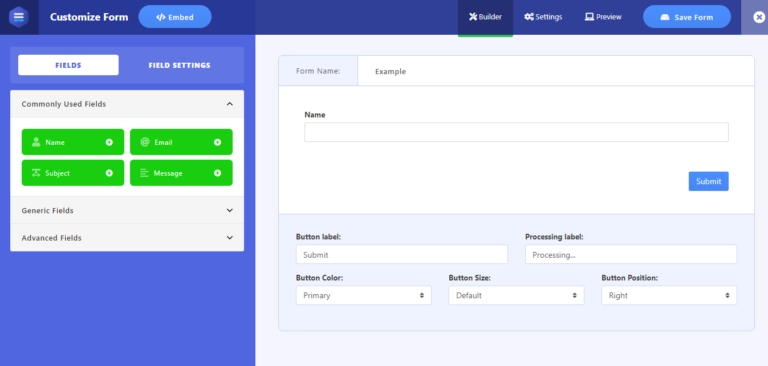Open the Button Position dropdown

[x=669, y=295]
